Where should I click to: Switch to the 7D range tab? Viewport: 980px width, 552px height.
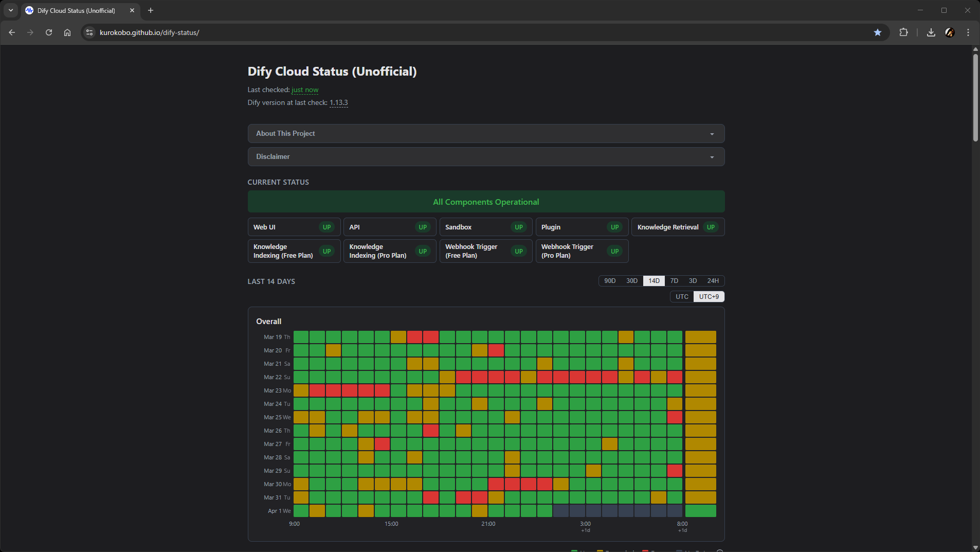(674, 281)
